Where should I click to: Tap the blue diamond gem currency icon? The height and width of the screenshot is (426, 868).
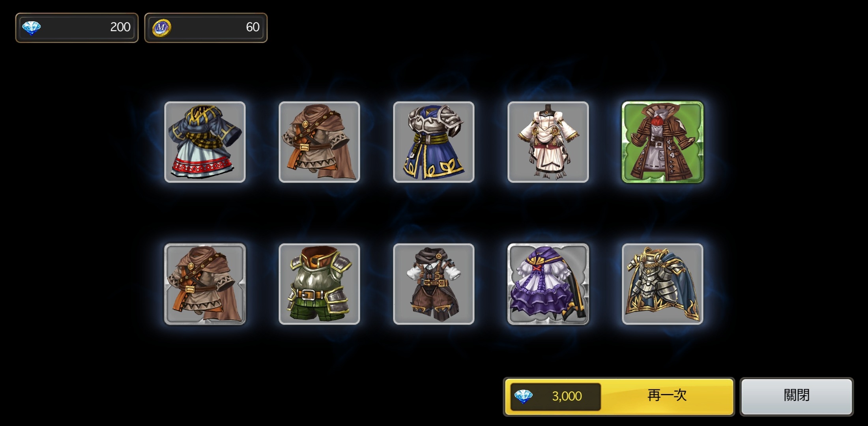pyautogui.click(x=31, y=28)
